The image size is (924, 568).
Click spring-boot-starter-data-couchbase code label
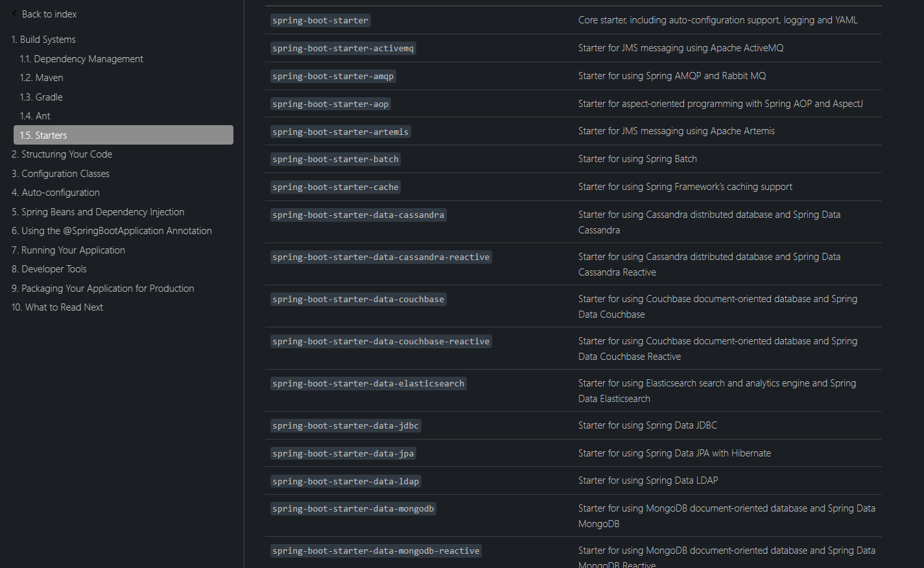coord(359,300)
